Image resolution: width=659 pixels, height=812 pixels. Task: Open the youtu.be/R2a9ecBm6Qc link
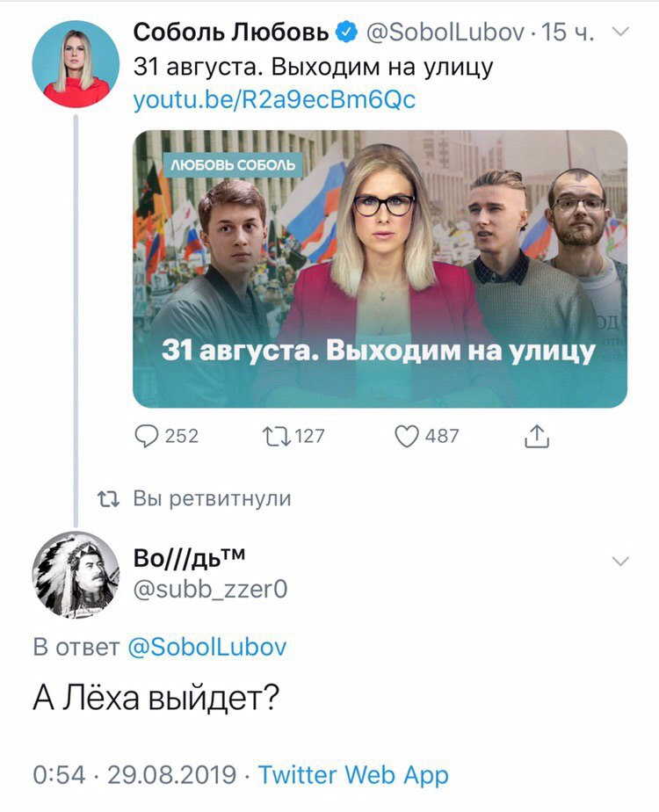coord(274,100)
